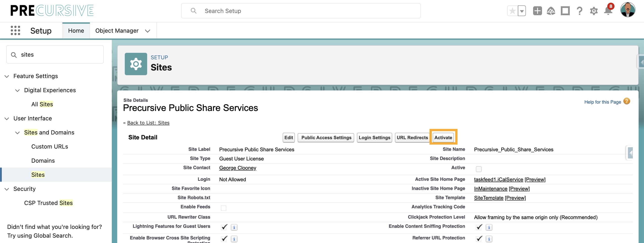Screen dimensions: 644x243
Task: Click the Activate button
Action: click(x=443, y=137)
